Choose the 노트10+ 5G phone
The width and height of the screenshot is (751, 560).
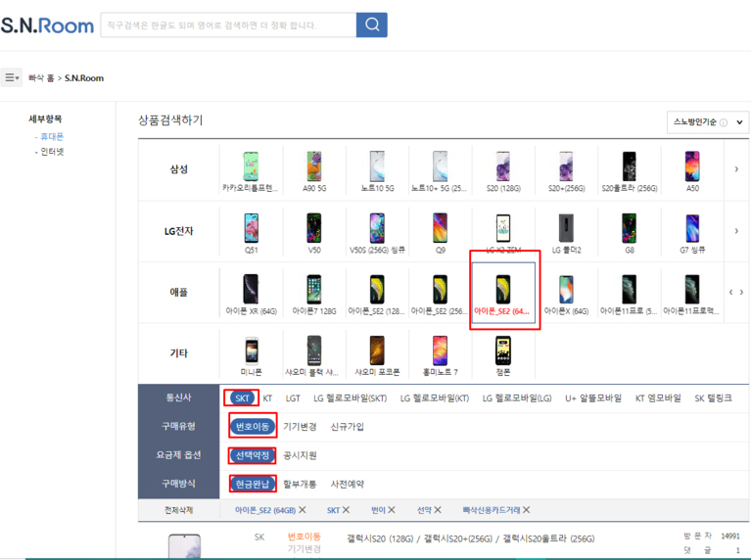click(441, 171)
